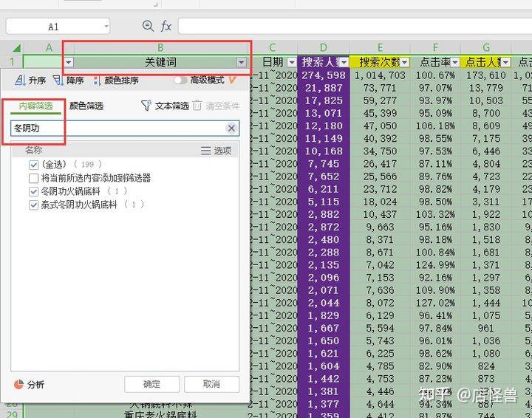Toggle the 高级模式 advanced mode switch

tap(180, 80)
